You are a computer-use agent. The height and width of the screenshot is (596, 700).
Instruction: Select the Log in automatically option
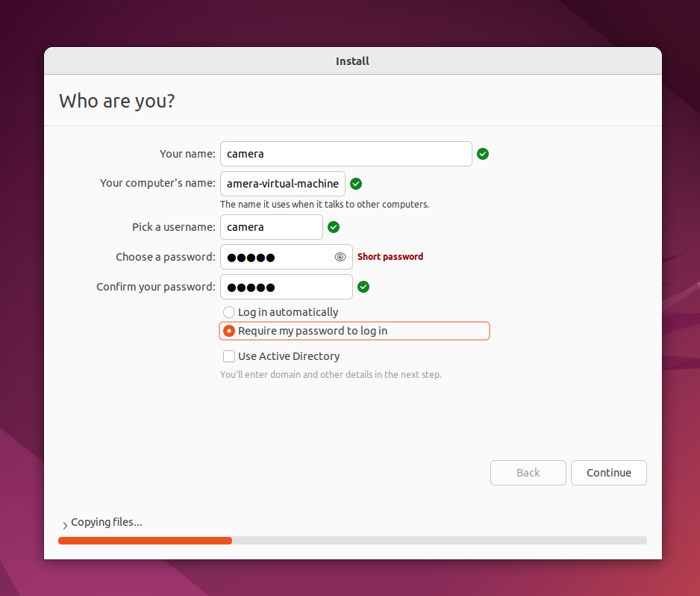pos(229,312)
